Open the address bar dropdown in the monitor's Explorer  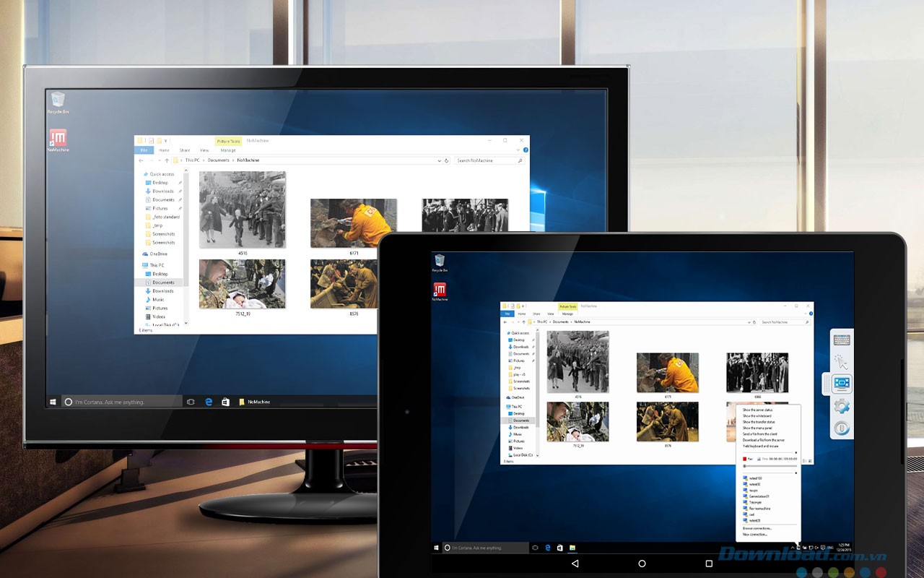440,160
